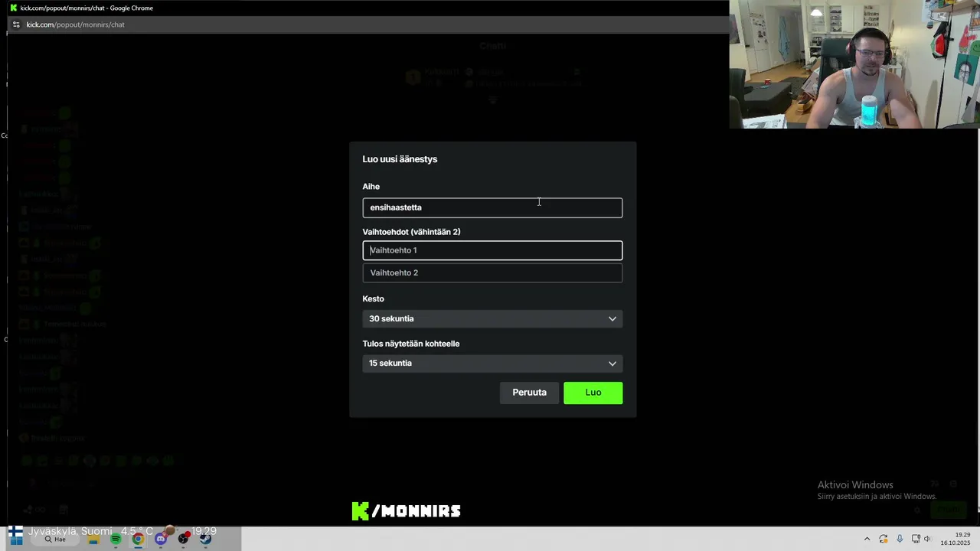Focus the Vaihtoehto 1 input field
This screenshot has width=980, height=551.
pyautogui.click(x=492, y=250)
